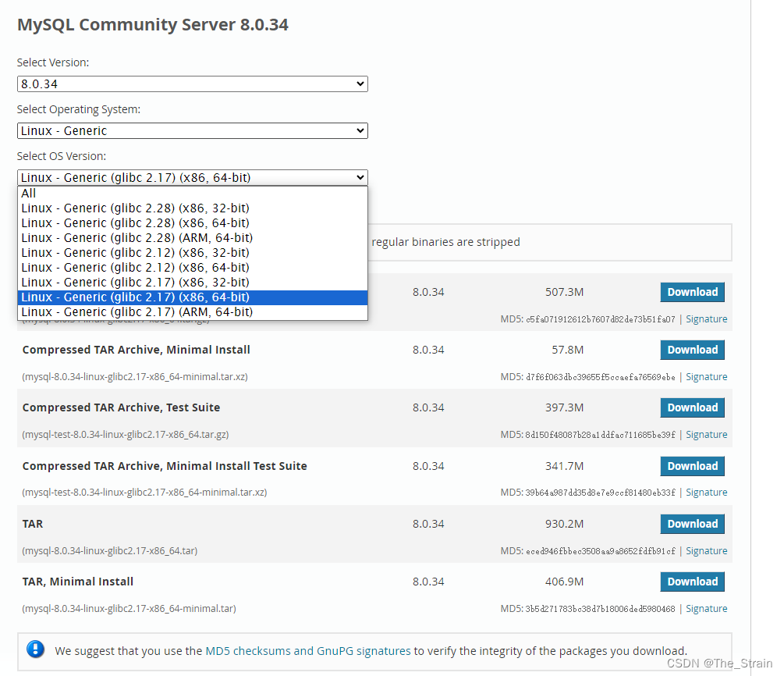Open Signature link for 397.3M test suite
784x676 pixels.
pos(707,435)
